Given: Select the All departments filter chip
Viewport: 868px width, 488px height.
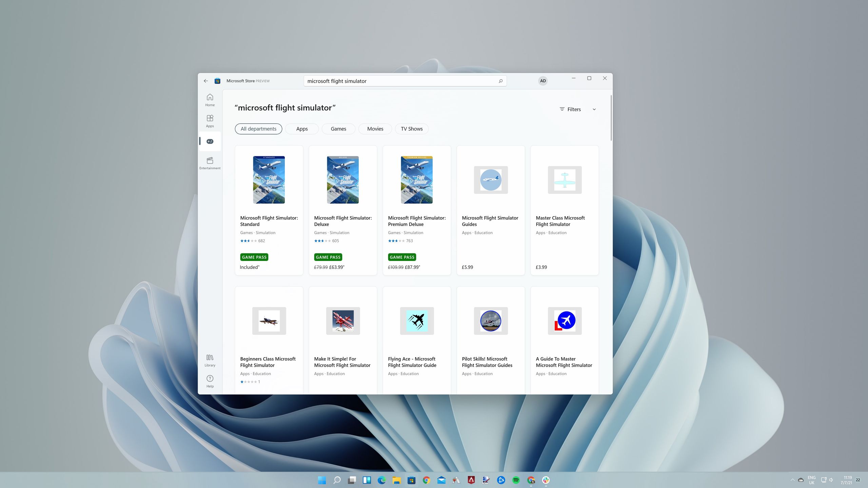Looking at the screenshot, I should [x=258, y=129].
